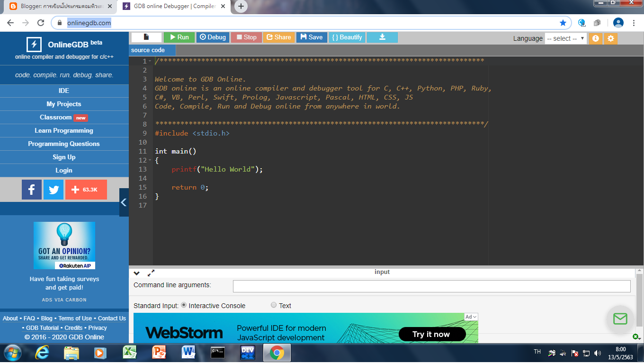Open the Debug tool
Screen dimensions: 644x364
click(213, 37)
